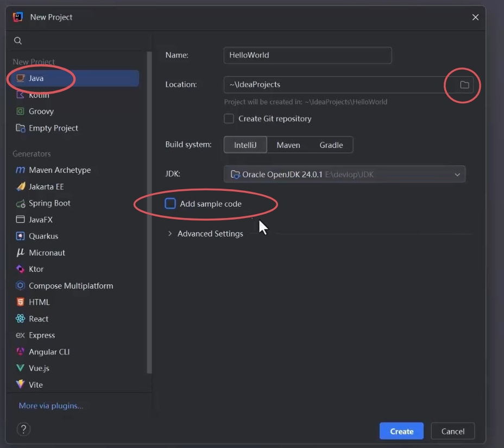This screenshot has width=504, height=448.
Task: Click the Express ex icon
Action: pos(20,335)
